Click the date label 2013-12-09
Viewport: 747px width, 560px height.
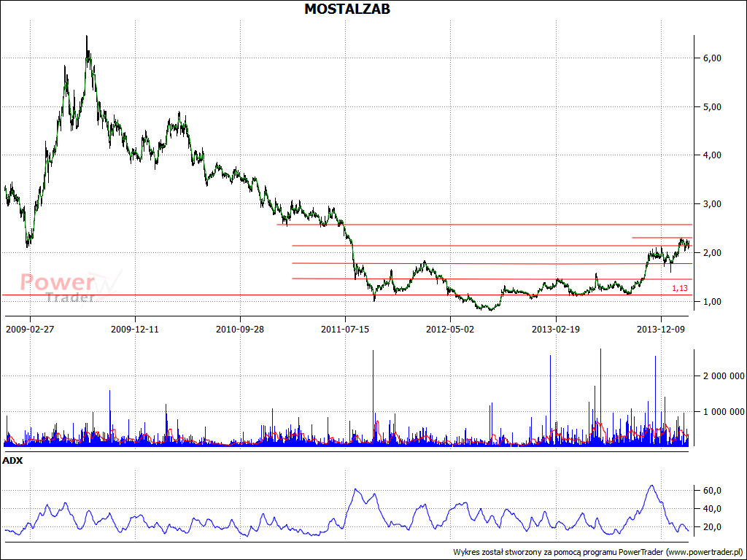coord(661,330)
